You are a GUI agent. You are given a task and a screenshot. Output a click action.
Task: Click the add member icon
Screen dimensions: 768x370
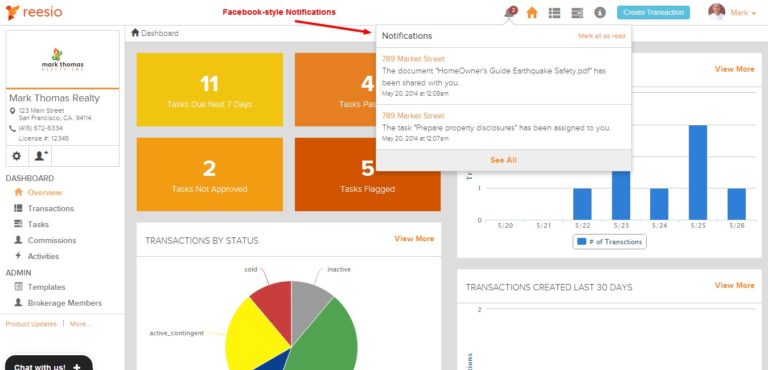click(x=41, y=156)
